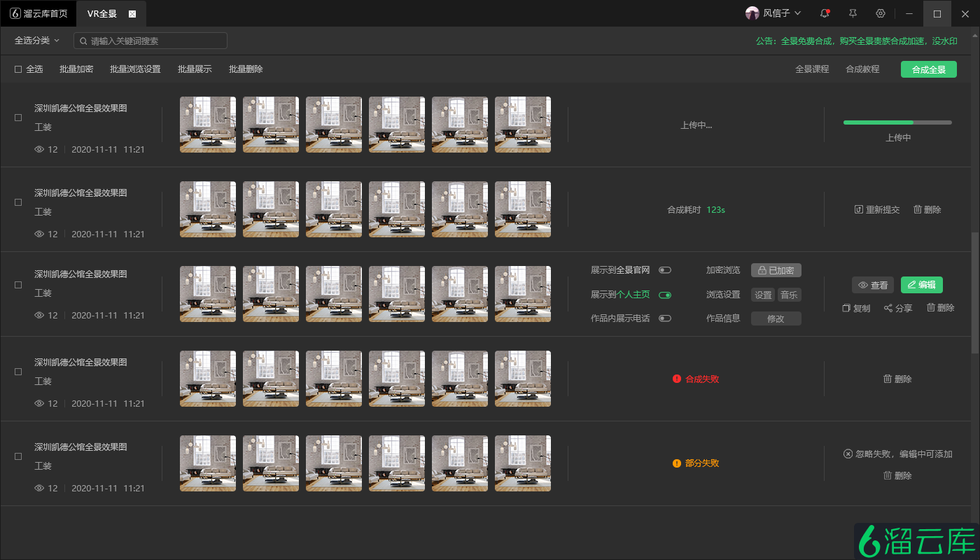Click the red 合成失败 error status
The height and width of the screenshot is (560, 980).
tap(696, 379)
